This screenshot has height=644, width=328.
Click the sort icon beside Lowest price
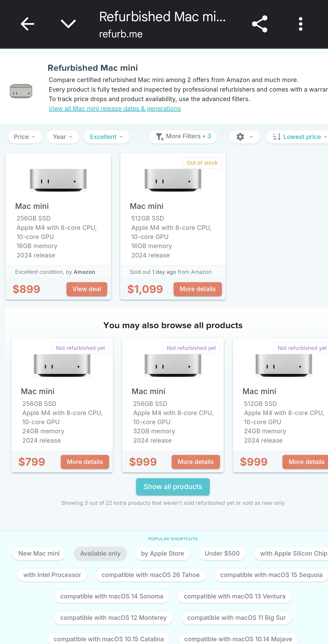277,137
